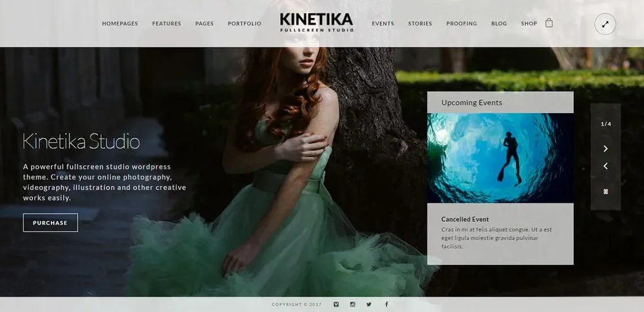
Task: Click the Kinetika Studio headline
Action: pyautogui.click(x=81, y=142)
